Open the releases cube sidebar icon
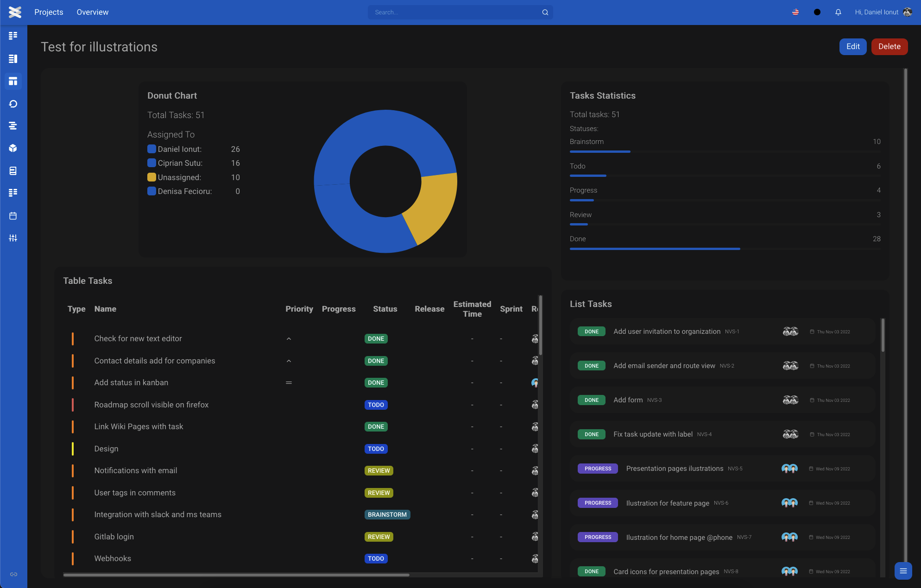 click(13, 148)
